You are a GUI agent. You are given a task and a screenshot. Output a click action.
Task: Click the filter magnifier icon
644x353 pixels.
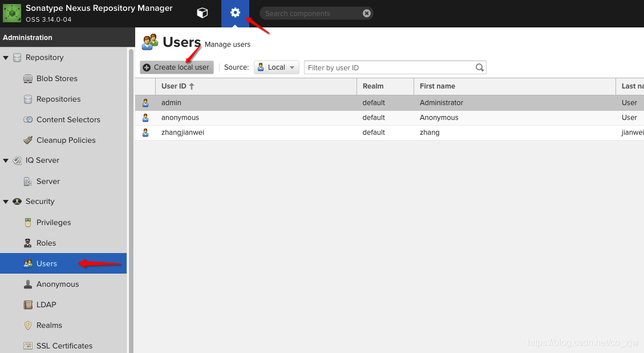tap(480, 67)
